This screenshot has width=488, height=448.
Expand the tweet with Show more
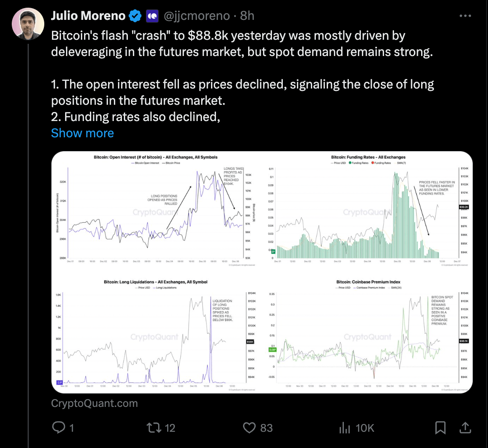tap(82, 133)
